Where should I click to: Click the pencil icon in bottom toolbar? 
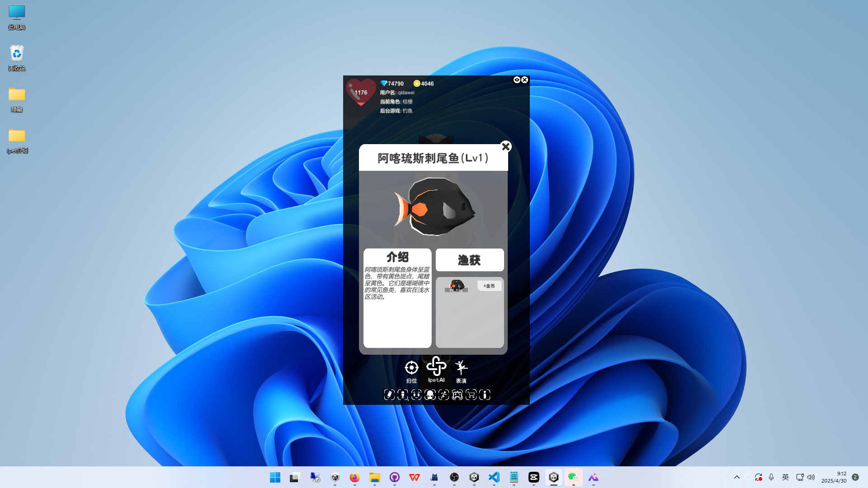(x=389, y=395)
